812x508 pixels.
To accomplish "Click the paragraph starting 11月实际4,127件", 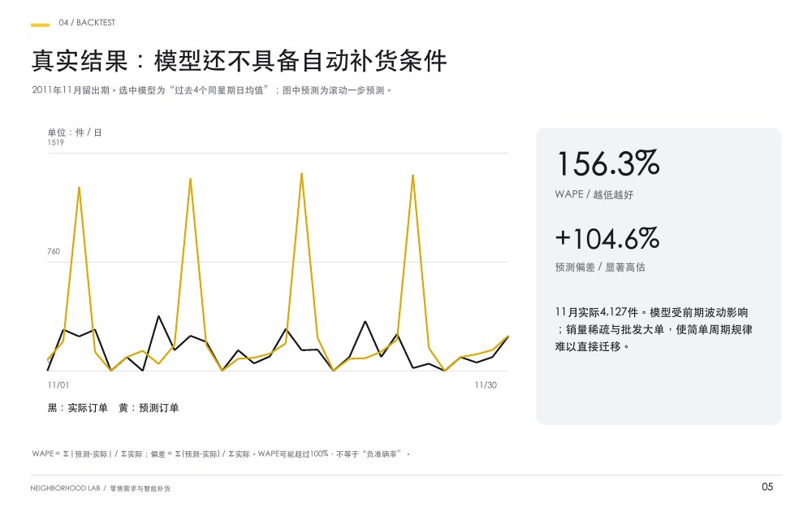I will point(654,329).
